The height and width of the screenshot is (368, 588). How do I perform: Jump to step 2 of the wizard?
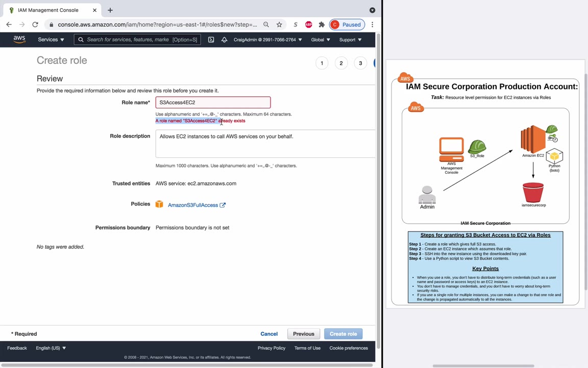pyautogui.click(x=341, y=63)
